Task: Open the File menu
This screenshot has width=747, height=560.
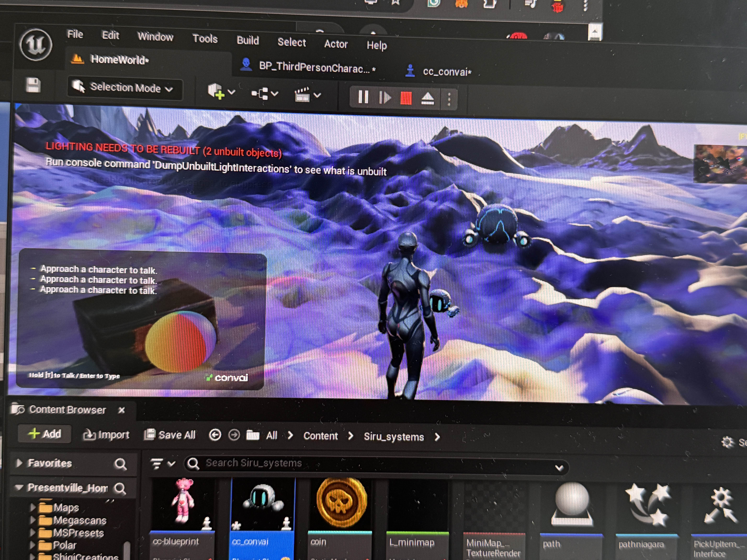Action: 75,34
